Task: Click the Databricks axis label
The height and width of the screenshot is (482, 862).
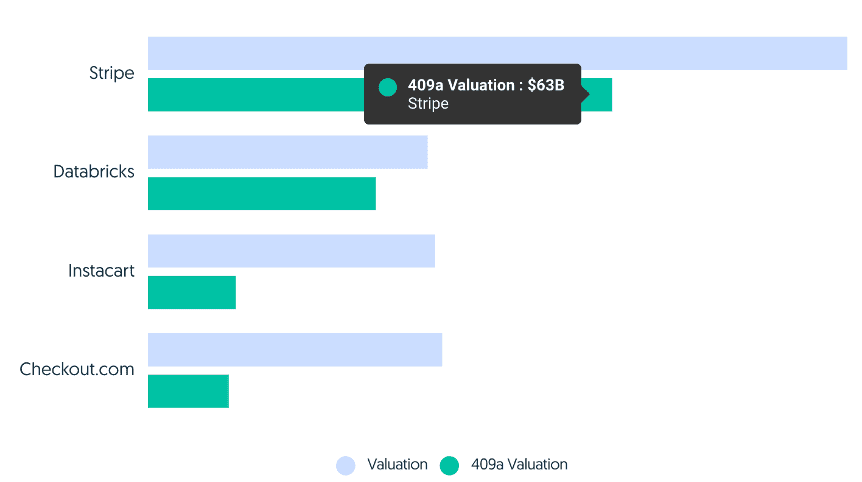Action: (93, 171)
